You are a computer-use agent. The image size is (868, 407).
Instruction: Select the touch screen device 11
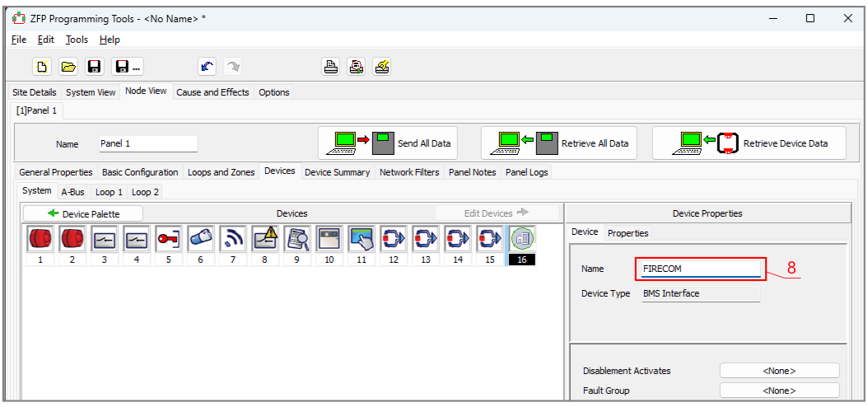pos(361,238)
